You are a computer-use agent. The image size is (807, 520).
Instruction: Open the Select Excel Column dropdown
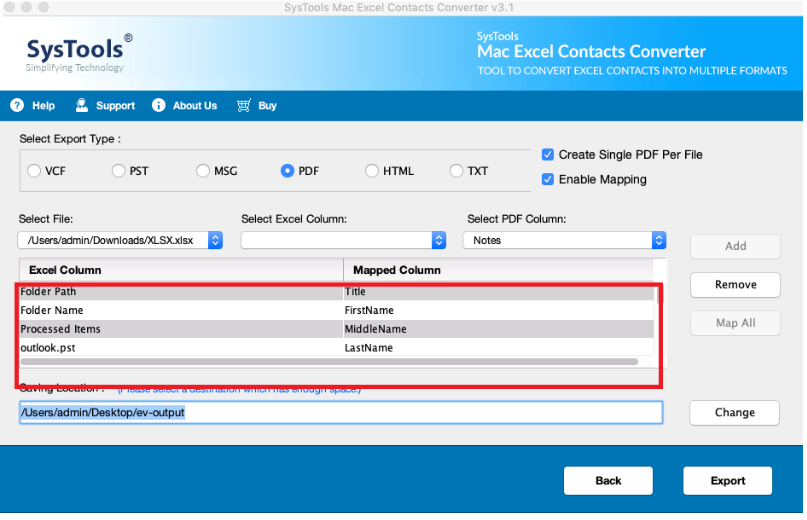pos(344,240)
